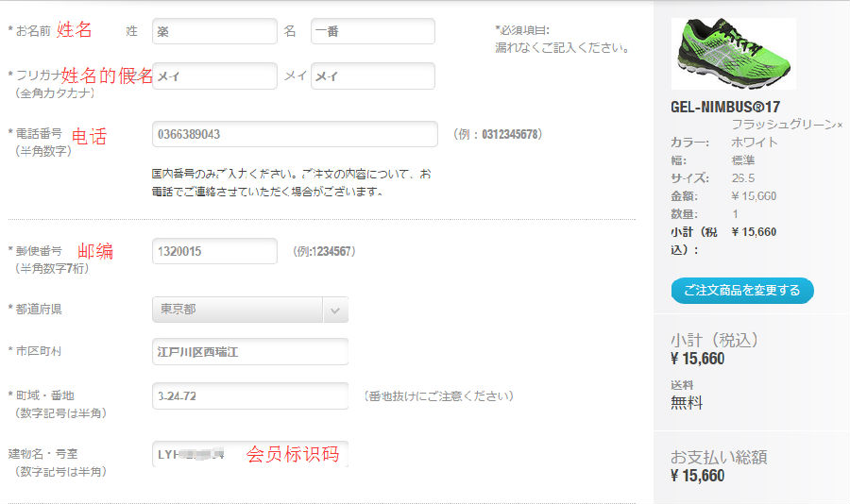
Task: Click the phone example text 0312345678
Action: (511, 135)
